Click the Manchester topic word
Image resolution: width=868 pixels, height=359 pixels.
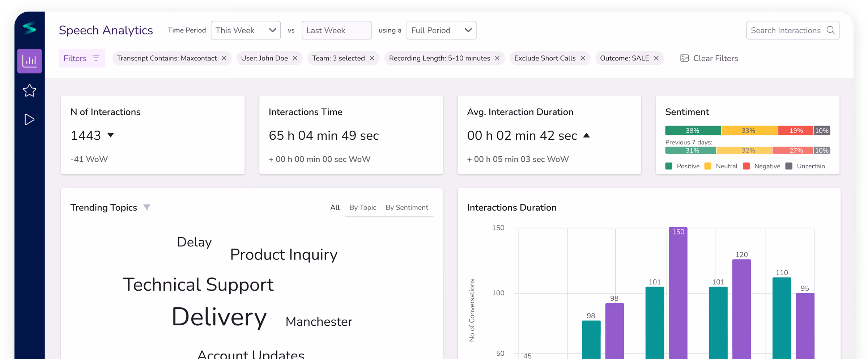pyautogui.click(x=319, y=322)
